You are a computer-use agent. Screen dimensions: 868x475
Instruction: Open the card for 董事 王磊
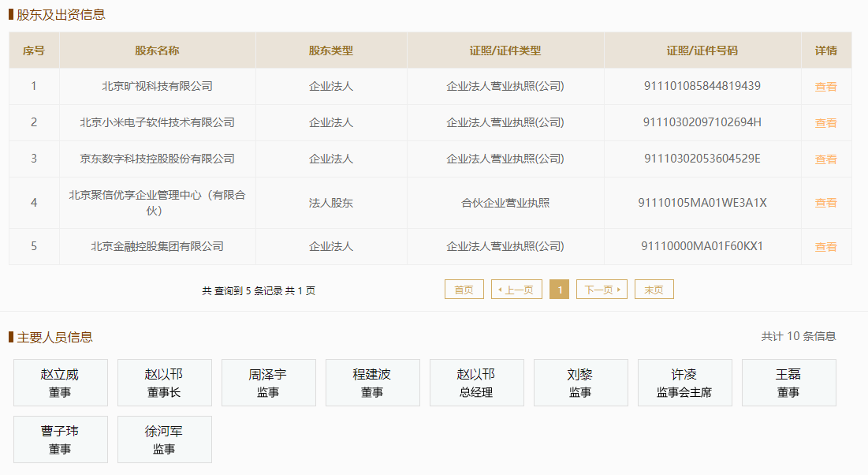tap(788, 382)
